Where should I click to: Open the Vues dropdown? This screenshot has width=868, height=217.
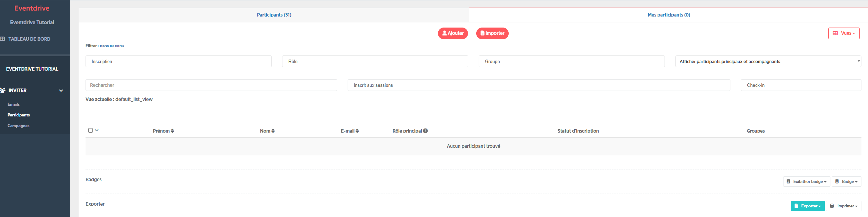coord(844,33)
